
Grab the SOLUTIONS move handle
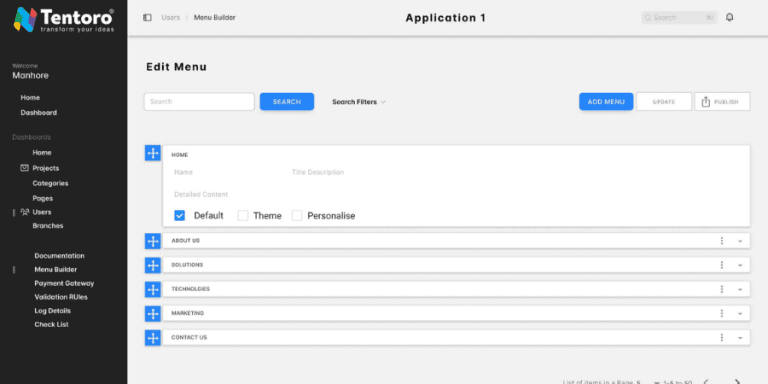pyautogui.click(x=153, y=265)
